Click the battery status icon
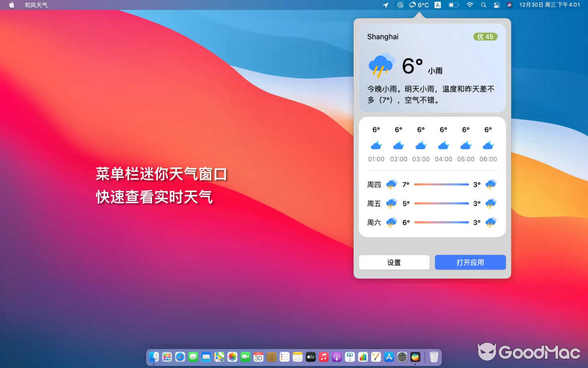This screenshot has height=368, width=588. click(x=453, y=5)
